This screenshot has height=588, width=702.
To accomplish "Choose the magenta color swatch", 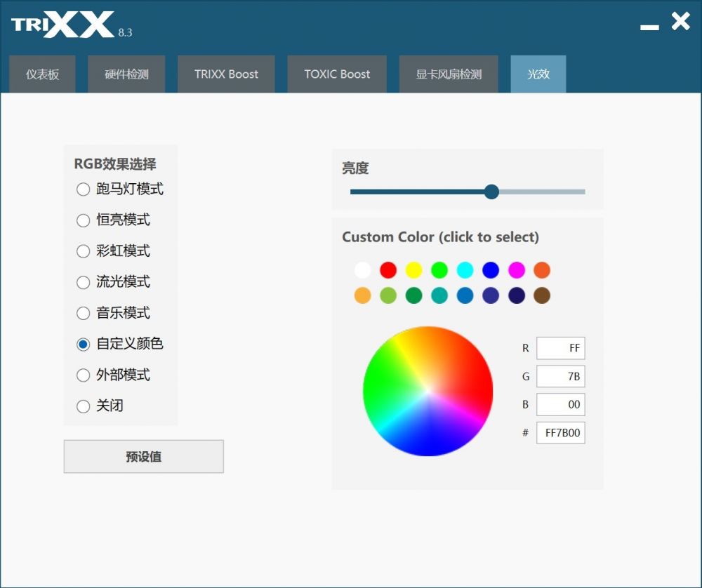I will [517, 270].
